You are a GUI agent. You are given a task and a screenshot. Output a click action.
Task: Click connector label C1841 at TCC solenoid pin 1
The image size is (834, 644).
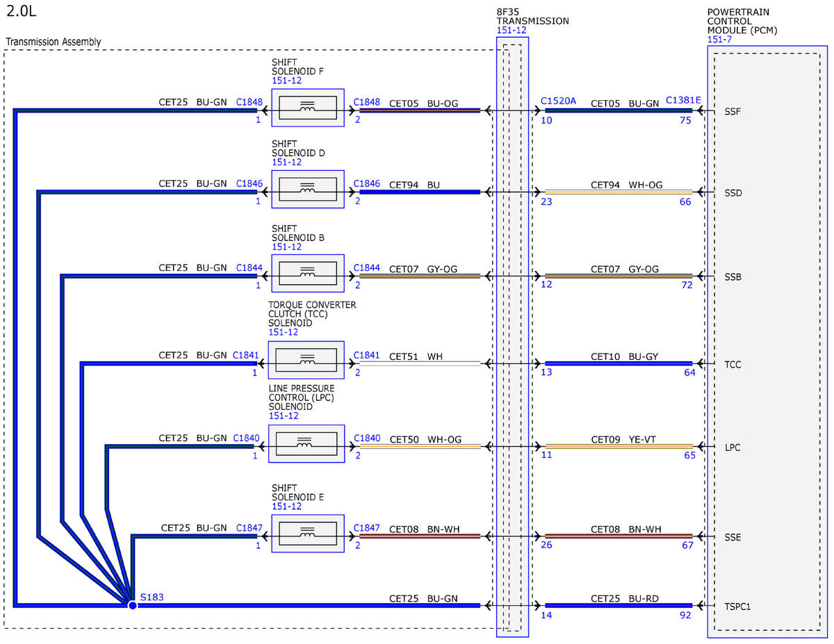(x=245, y=355)
